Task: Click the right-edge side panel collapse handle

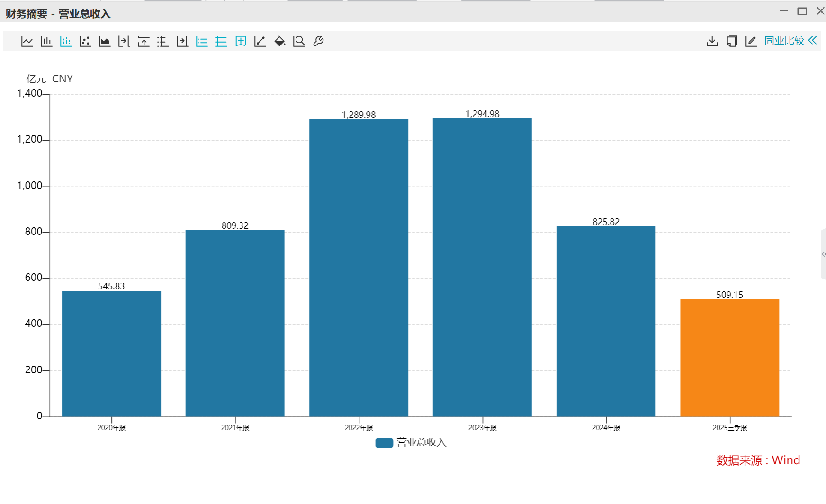Action: pos(824,254)
